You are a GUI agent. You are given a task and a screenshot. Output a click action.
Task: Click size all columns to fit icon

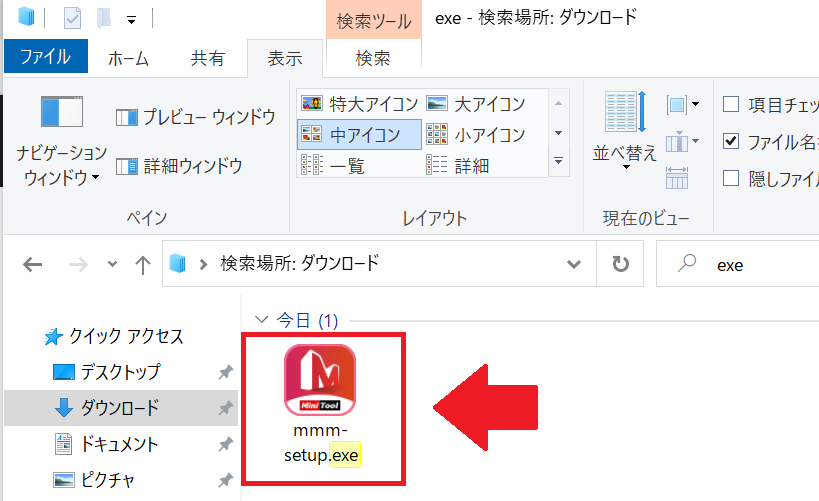click(x=677, y=178)
